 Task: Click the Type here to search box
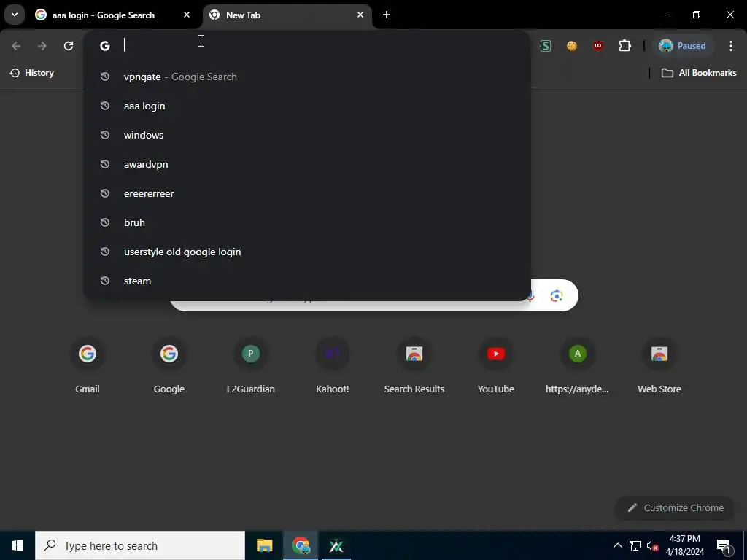point(140,545)
